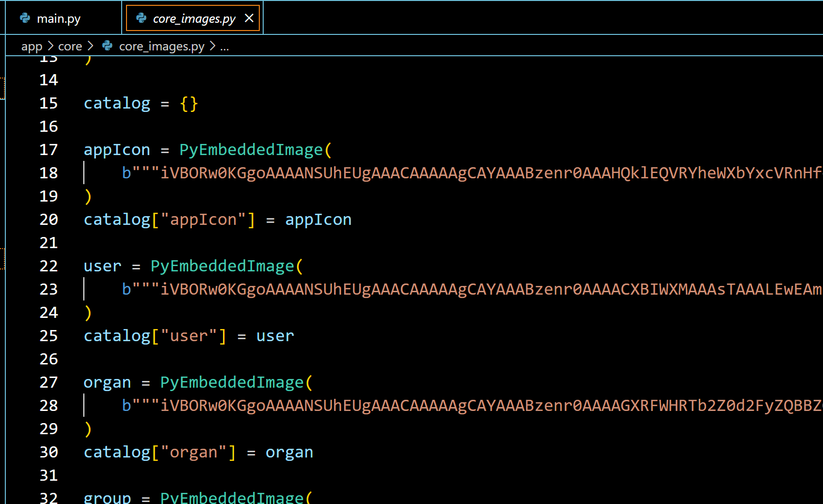Place cursor on PyEmbeddedImage in the appIcon assignment
The image size is (823, 504).
click(251, 150)
